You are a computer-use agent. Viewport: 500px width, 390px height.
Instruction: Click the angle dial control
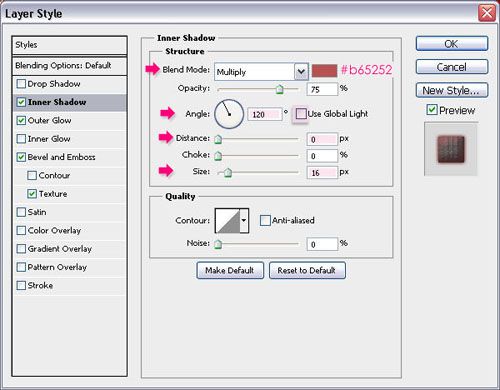click(229, 114)
